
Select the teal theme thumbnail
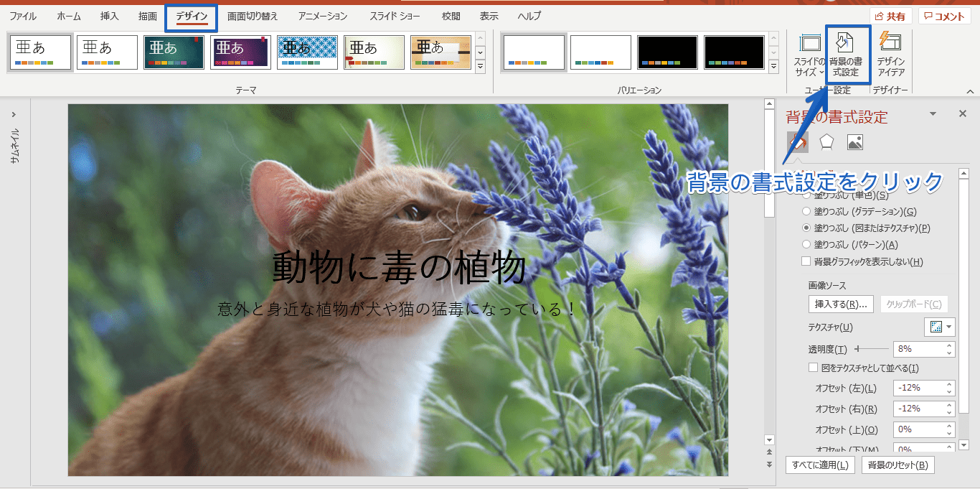174,52
